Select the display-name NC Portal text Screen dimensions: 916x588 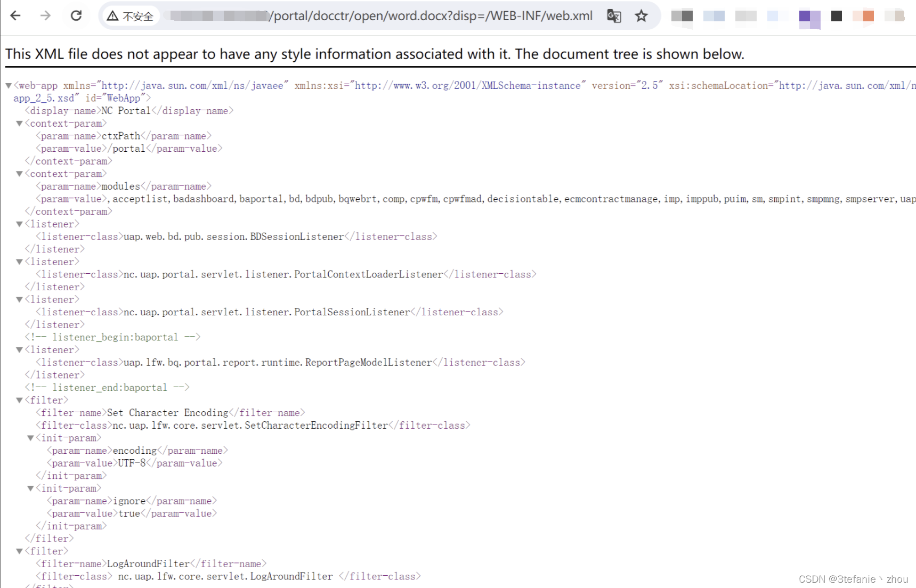[126, 111]
